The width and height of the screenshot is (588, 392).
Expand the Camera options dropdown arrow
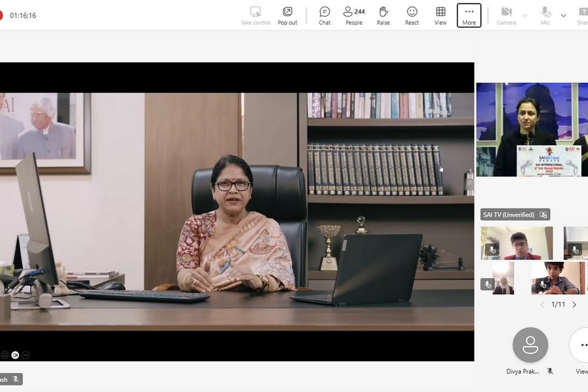[x=525, y=15]
